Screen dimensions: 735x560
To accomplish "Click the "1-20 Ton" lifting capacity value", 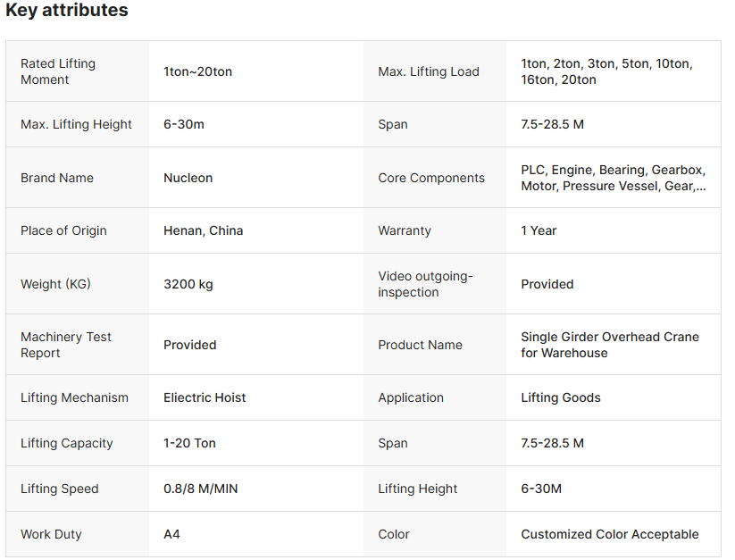I will click(x=189, y=443).
